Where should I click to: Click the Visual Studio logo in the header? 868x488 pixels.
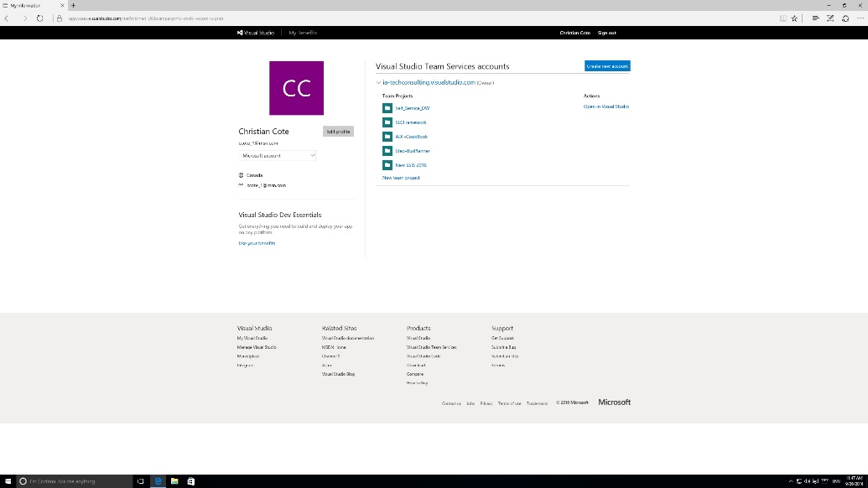(255, 33)
